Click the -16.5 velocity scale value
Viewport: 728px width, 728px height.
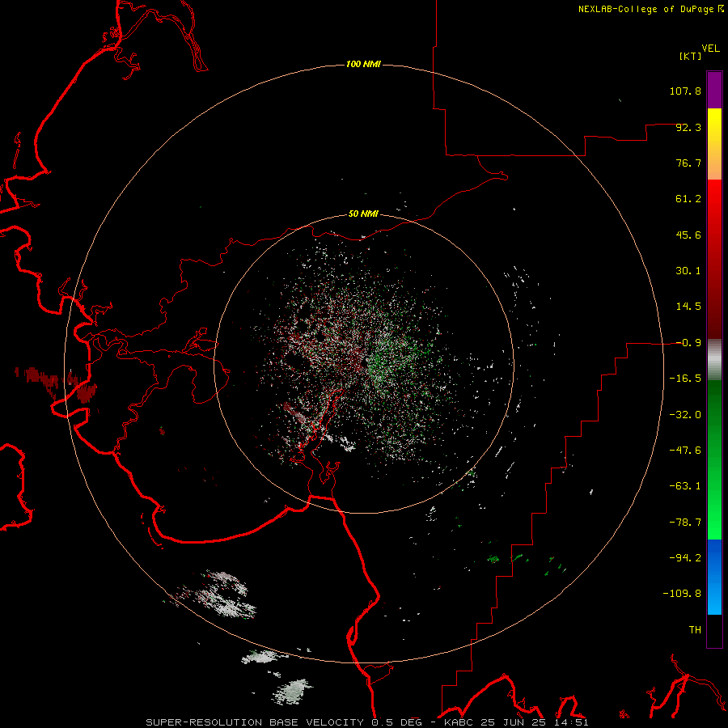click(685, 379)
